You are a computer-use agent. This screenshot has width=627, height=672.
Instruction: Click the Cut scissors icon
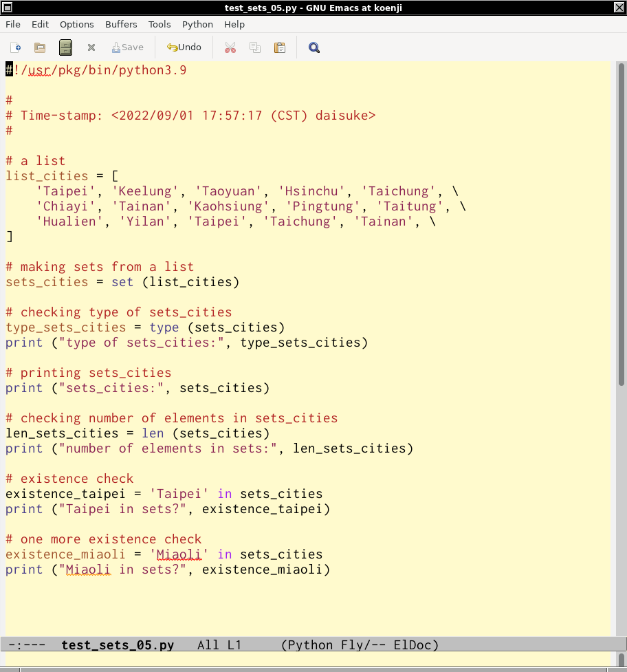pos(230,47)
